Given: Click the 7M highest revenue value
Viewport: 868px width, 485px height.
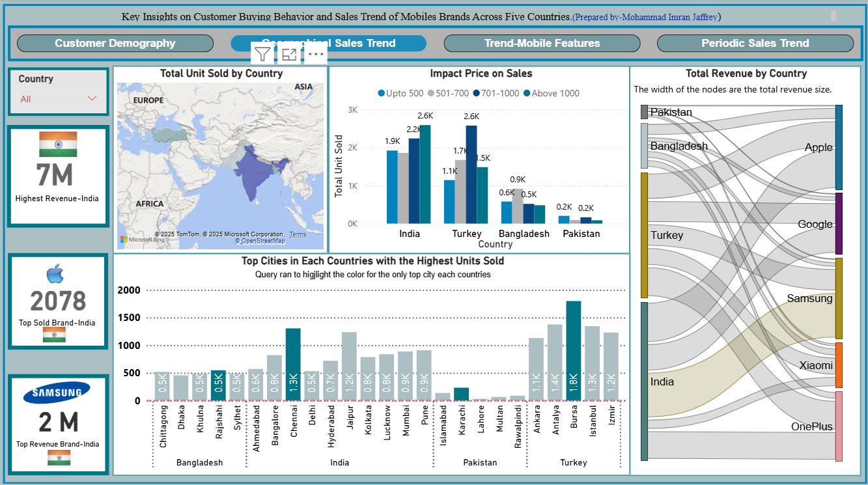Looking at the screenshot, I should click(x=55, y=176).
